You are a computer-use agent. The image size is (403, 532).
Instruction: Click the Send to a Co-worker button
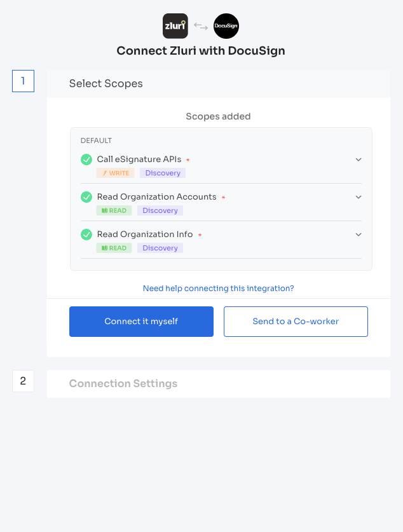point(296,322)
